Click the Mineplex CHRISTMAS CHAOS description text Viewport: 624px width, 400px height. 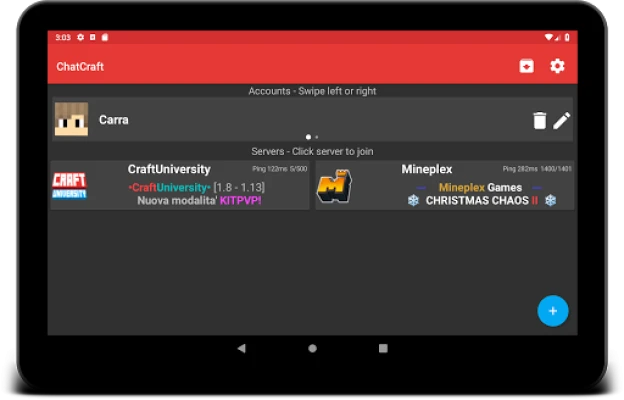[x=481, y=201]
